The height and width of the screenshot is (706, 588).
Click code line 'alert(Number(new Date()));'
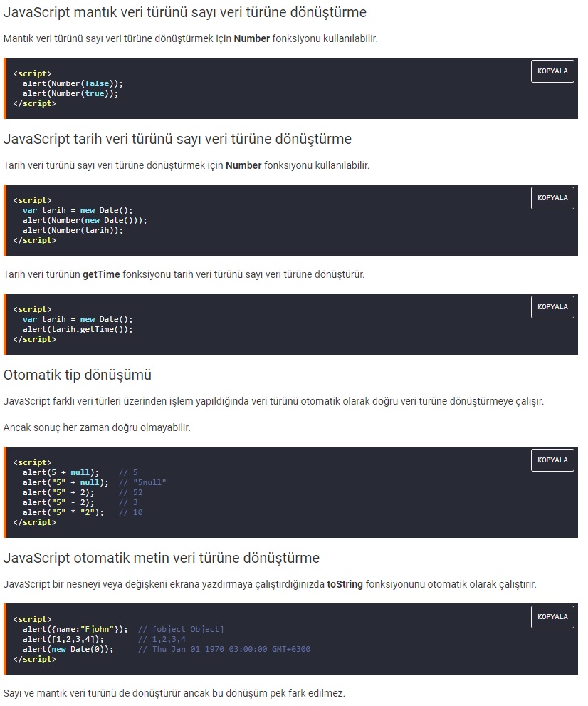[85, 221]
